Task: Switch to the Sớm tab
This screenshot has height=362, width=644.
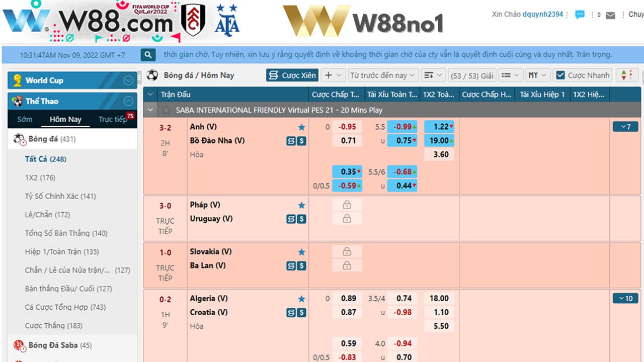Action: (x=25, y=119)
